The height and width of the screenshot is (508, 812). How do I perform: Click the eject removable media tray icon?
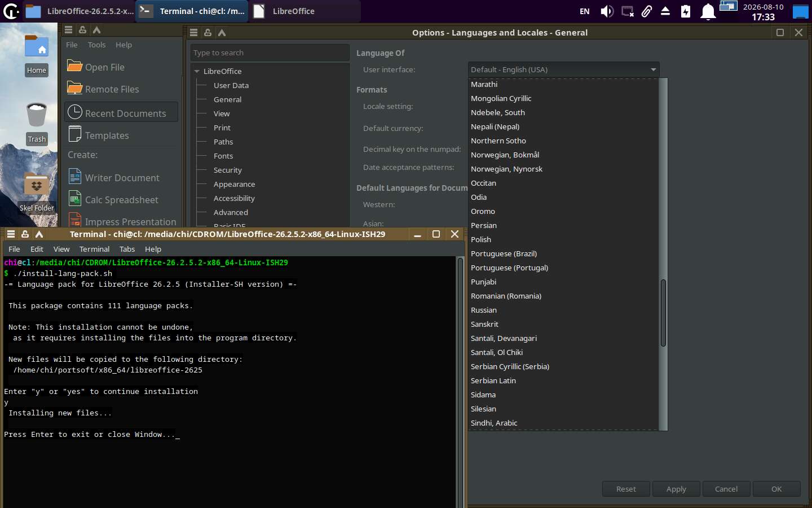pos(665,11)
